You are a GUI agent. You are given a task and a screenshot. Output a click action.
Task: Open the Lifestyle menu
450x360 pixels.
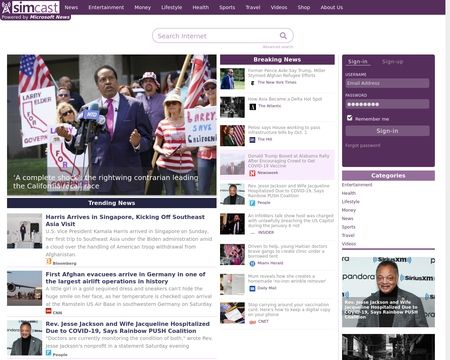click(x=172, y=7)
